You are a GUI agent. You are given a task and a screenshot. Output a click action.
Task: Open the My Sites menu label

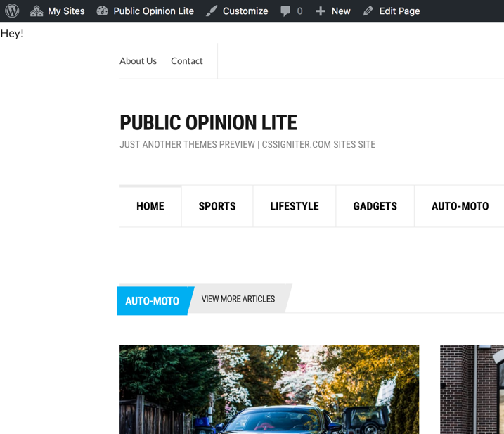coord(66,11)
